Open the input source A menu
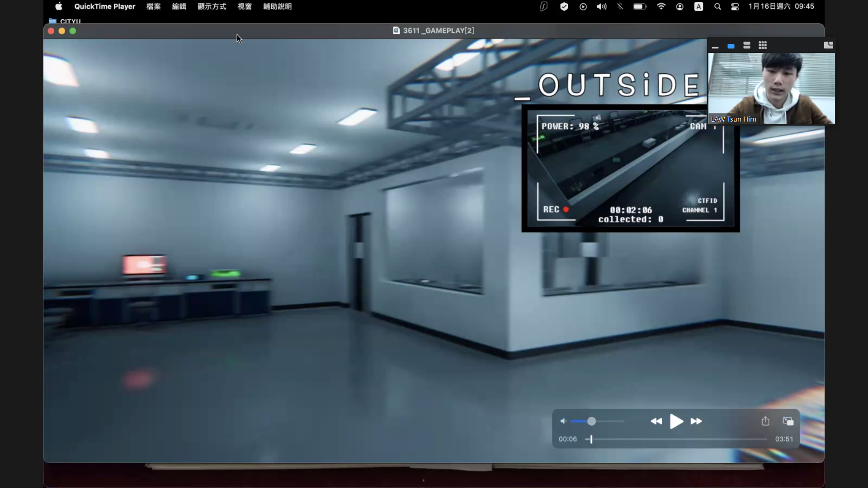This screenshot has height=488, width=868. coord(698,6)
